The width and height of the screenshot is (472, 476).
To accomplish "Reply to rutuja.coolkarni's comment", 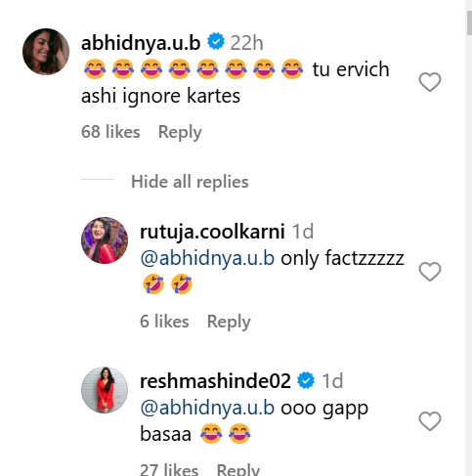I will pyautogui.click(x=229, y=322).
